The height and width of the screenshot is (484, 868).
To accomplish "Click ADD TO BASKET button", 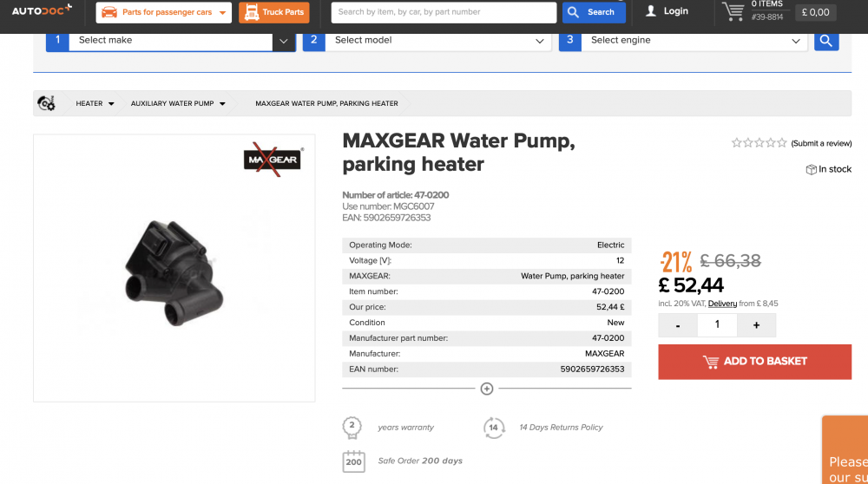I will (x=754, y=362).
